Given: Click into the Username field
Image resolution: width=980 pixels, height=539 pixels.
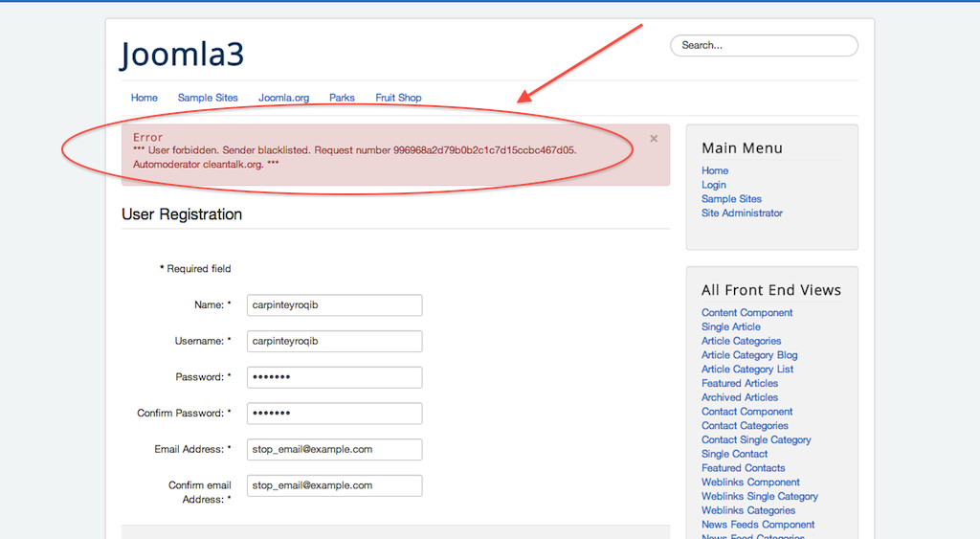Looking at the screenshot, I should pyautogui.click(x=334, y=341).
